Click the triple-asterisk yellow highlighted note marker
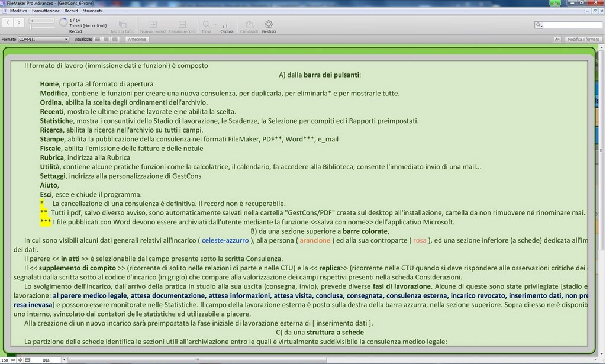606x364 pixels. click(46, 222)
